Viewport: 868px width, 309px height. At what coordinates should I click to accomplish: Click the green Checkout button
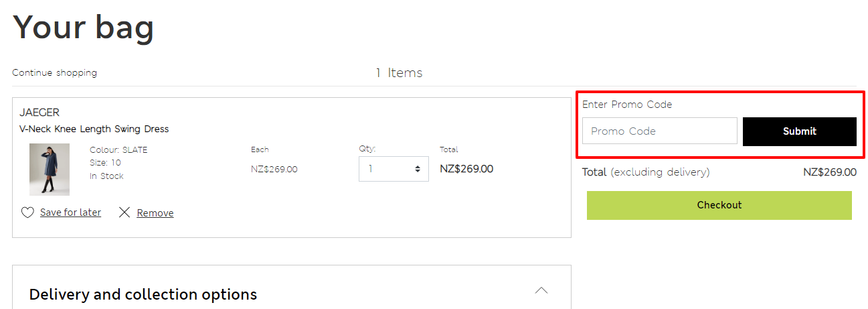(x=719, y=205)
